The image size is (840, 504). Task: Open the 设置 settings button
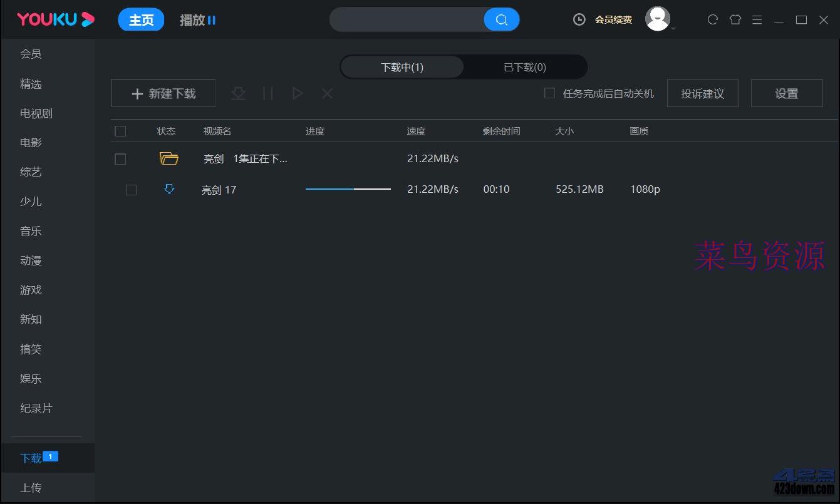[787, 93]
